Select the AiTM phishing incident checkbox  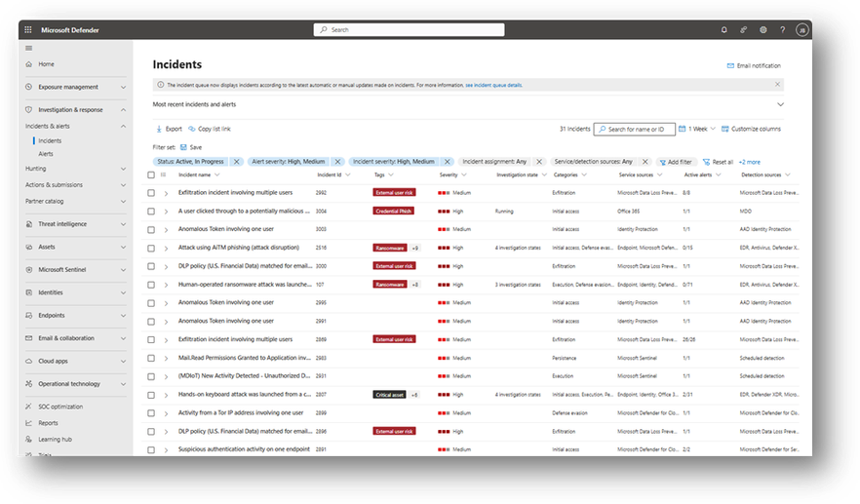151,248
